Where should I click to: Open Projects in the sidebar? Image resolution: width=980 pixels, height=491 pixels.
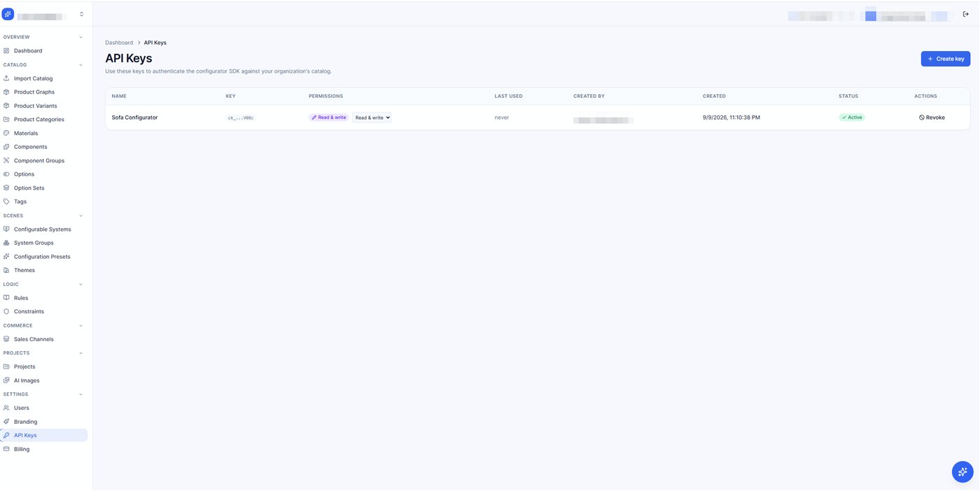click(x=44, y=367)
